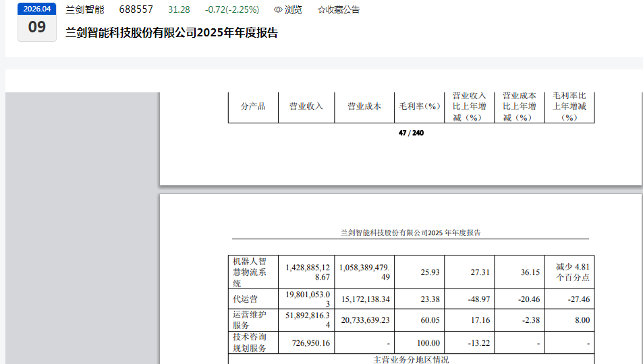Click the day number 09 in date badge
Screen dimensions: 643x364
(37, 27)
